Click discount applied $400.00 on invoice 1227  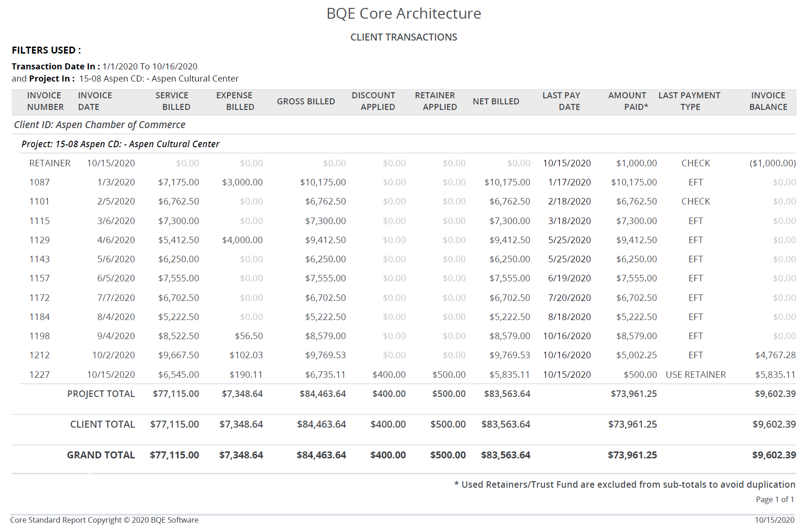click(x=389, y=375)
